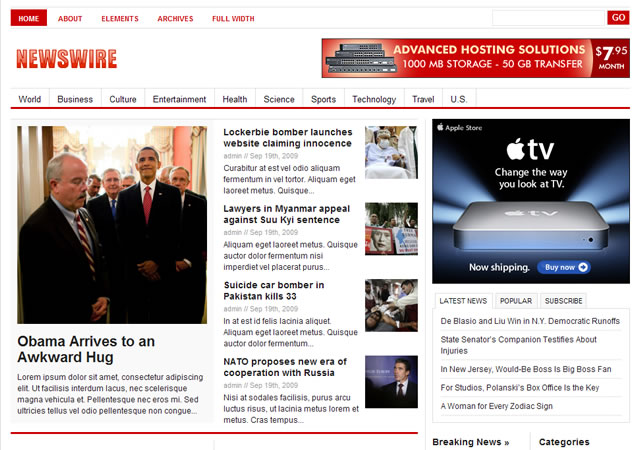Go to the About page
Image resolution: width=640 pixels, height=450 pixels.
pos(70,18)
